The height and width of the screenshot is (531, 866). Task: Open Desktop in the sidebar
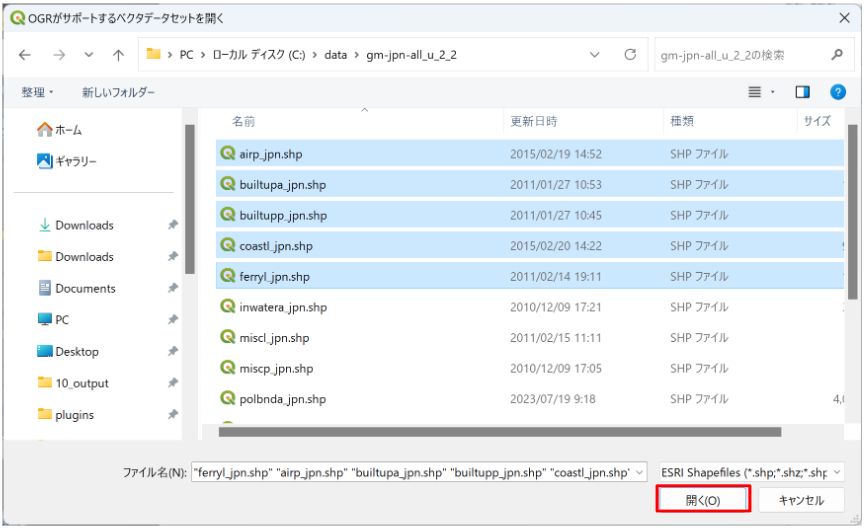tap(68, 352)
